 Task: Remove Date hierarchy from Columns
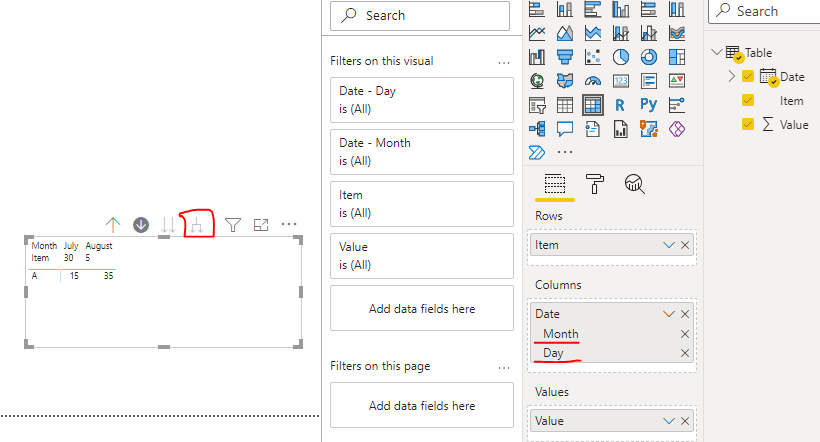pos(685,314)
